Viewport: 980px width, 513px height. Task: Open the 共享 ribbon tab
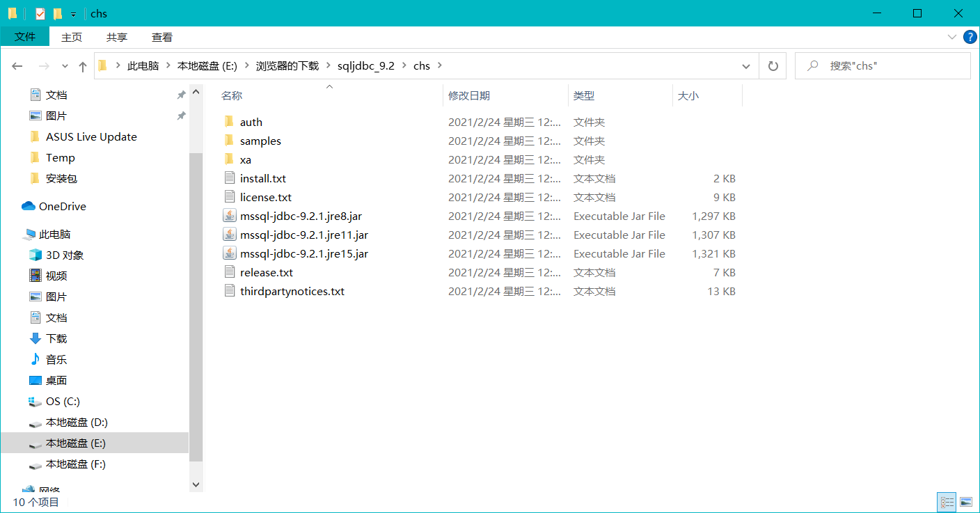117,37
